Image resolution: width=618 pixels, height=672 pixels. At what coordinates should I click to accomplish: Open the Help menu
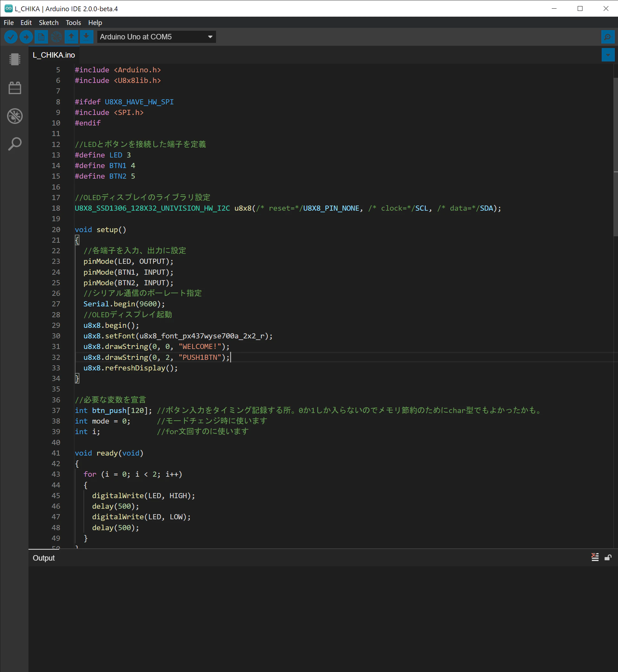95,22
